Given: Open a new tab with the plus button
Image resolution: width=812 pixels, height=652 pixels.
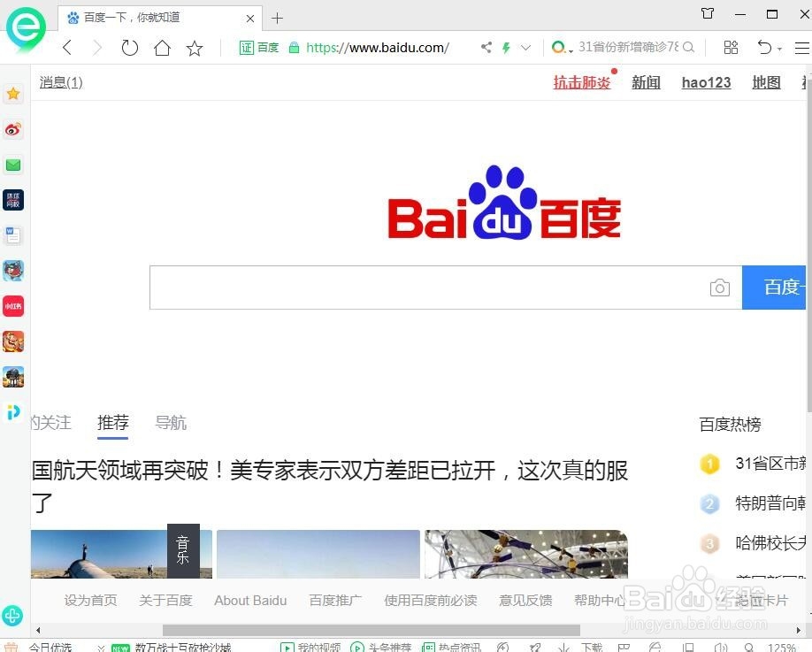Looking at the screenshot, I should 277,18.
